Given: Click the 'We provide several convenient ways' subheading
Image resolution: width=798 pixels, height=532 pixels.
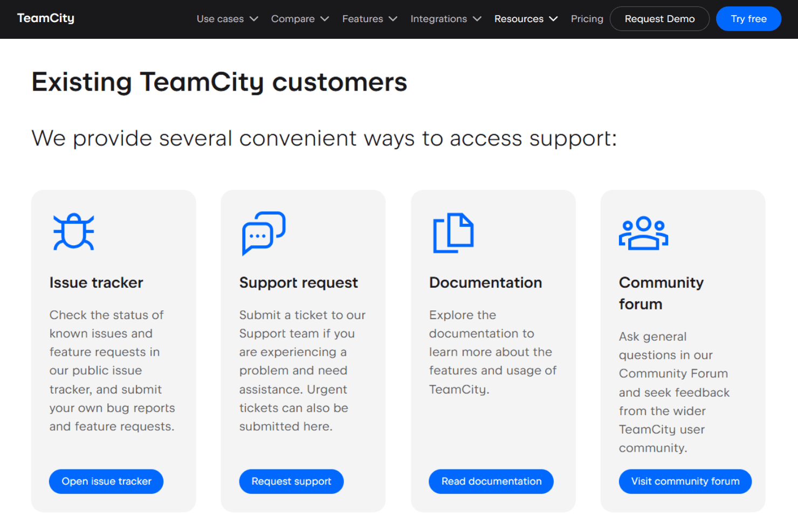Looking at the screenshot, I should tap(324, 139).
